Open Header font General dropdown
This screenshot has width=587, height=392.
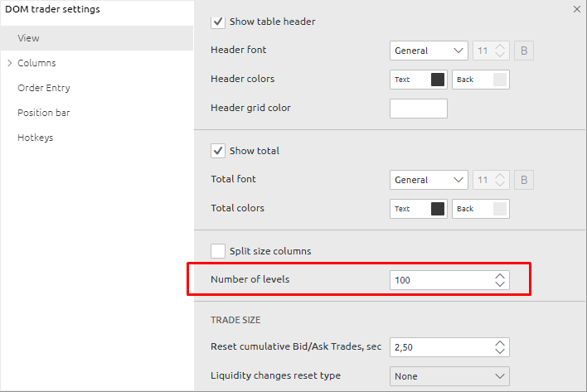[429, 51]
